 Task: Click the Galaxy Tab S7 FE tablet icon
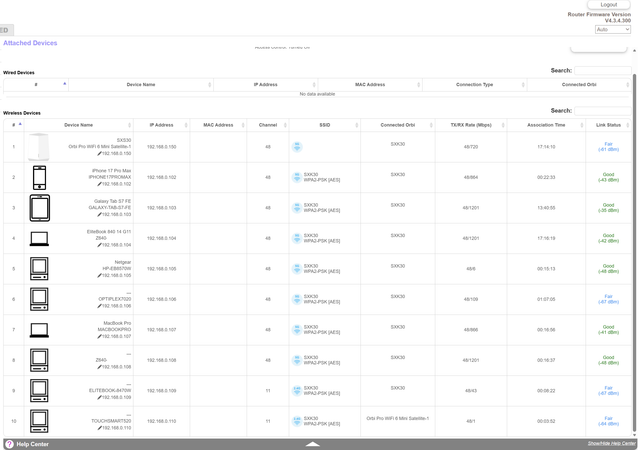coord(40,208)
